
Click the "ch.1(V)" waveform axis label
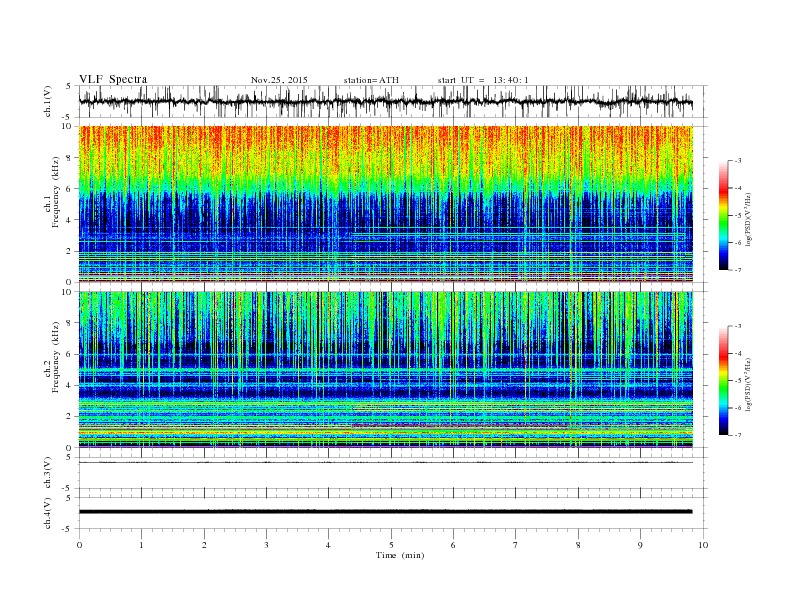coord(48,101)
